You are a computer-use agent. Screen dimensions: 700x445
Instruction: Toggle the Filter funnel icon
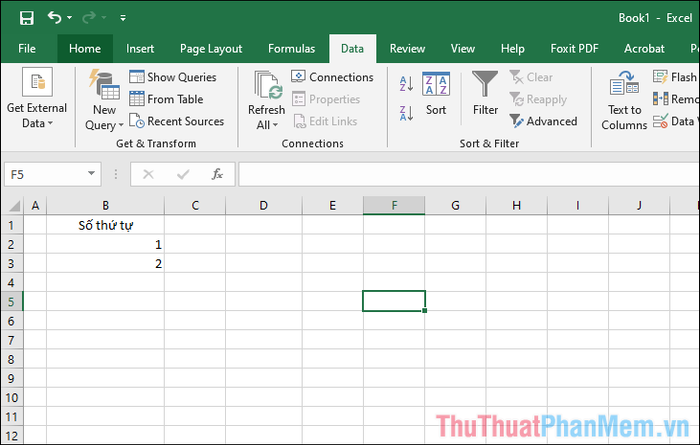coord(485,95)
